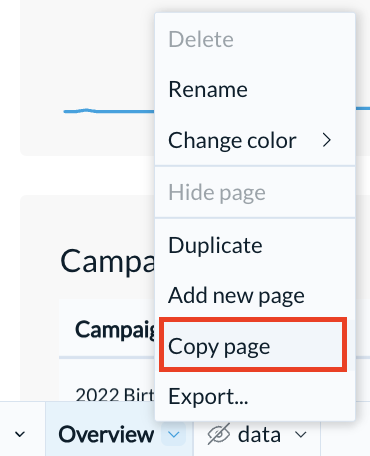Expand the page list chevron at left
Screen dimensions: 370x456
pos(20,434)
